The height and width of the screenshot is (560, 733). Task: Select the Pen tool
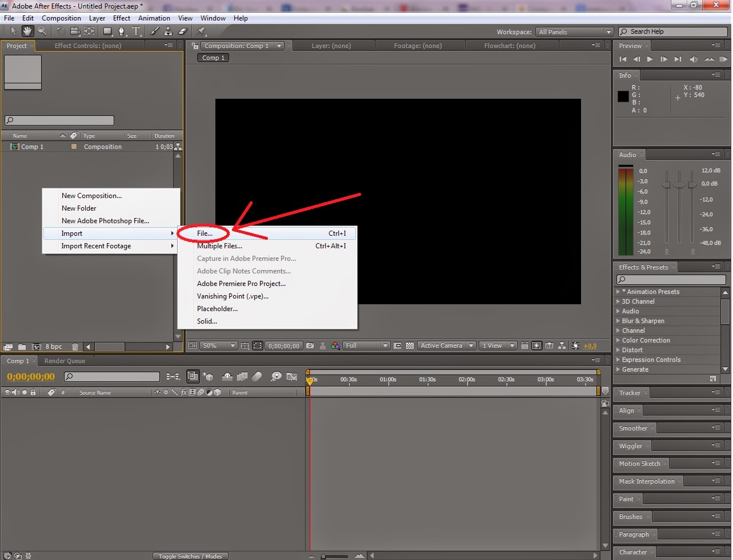click(x=122, y=31)
